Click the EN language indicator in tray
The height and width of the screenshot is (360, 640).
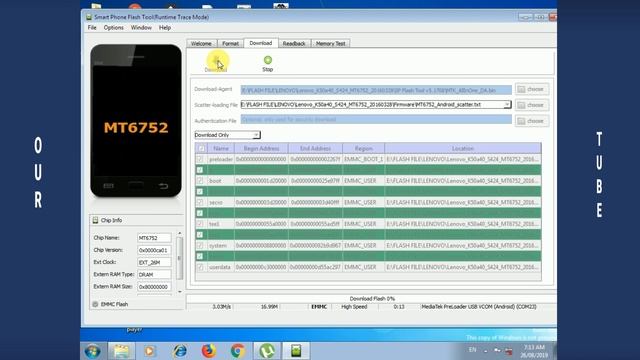[473, 350]
